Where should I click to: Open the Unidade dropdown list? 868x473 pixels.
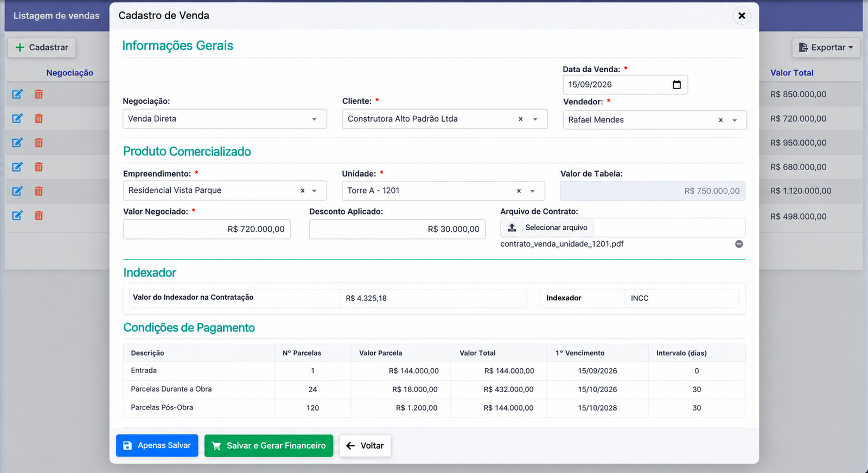[x=533, y=191]
